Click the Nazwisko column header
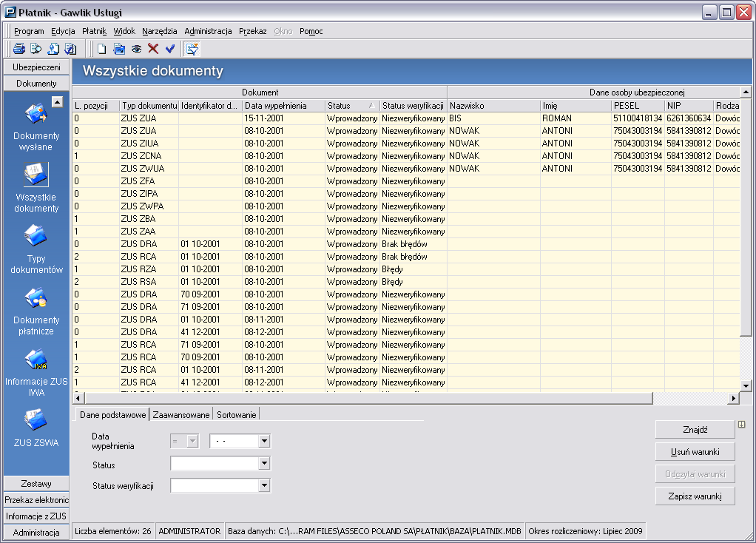 click(x=493, y=106)
